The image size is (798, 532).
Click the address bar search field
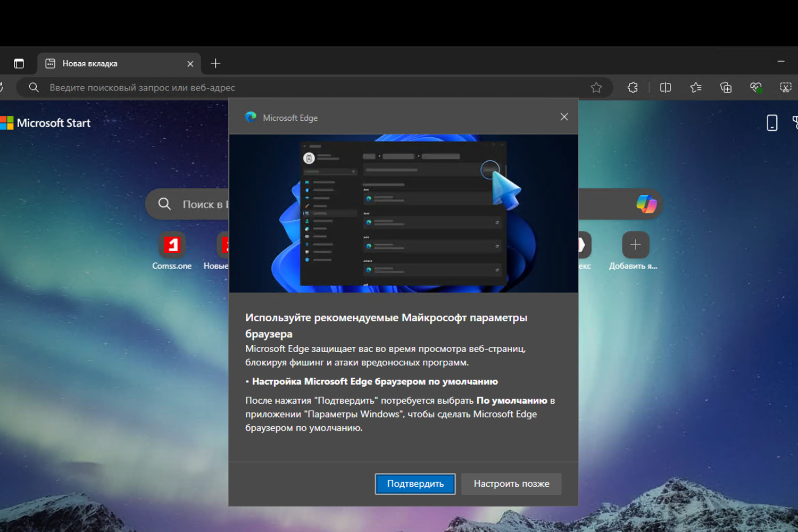314,88
